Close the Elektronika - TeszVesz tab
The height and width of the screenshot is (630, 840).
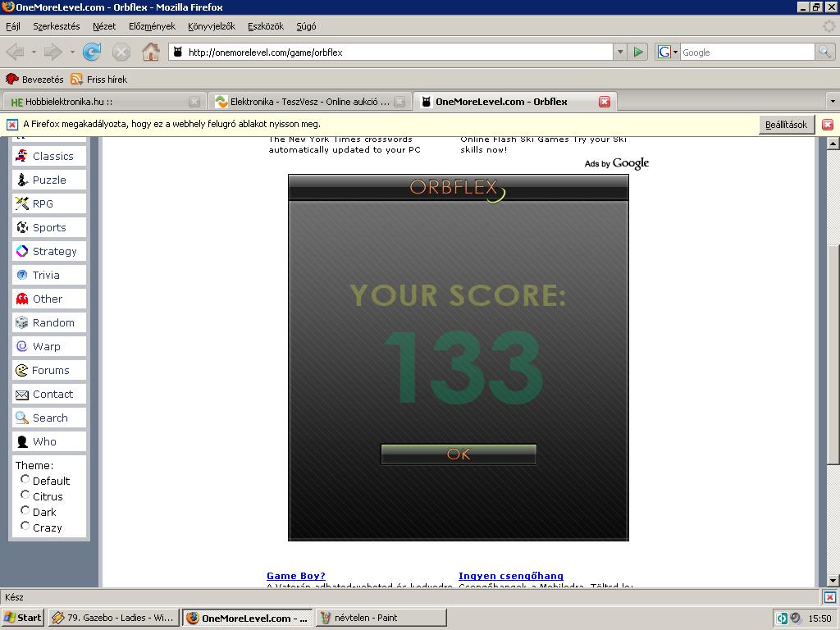tap(399, 102)
